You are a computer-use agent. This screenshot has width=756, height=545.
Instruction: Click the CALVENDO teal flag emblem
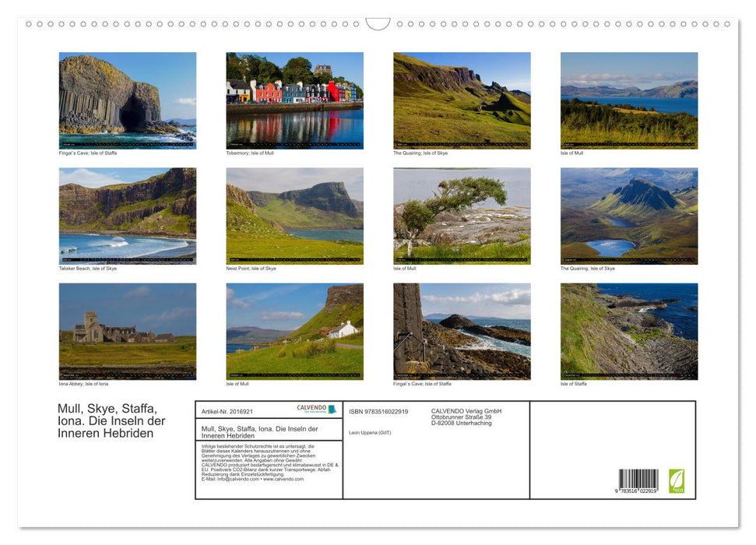pyautogui.click(x=332, y=408)
